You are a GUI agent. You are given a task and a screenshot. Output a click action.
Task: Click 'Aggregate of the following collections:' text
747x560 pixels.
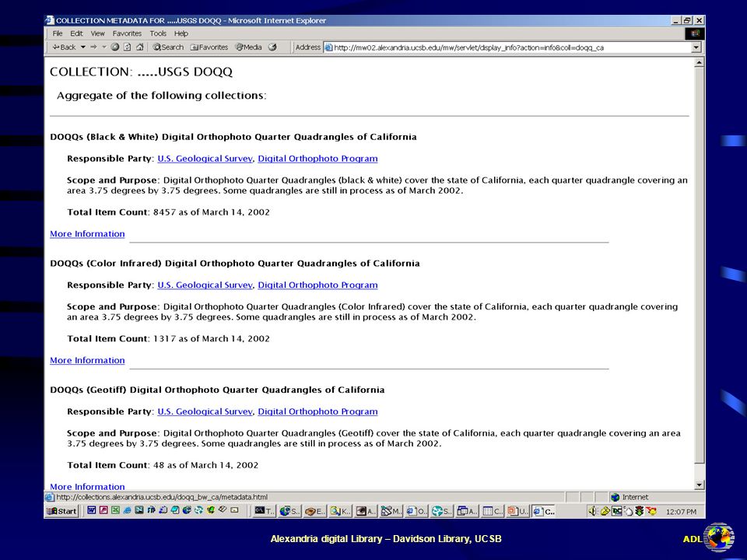162,96
